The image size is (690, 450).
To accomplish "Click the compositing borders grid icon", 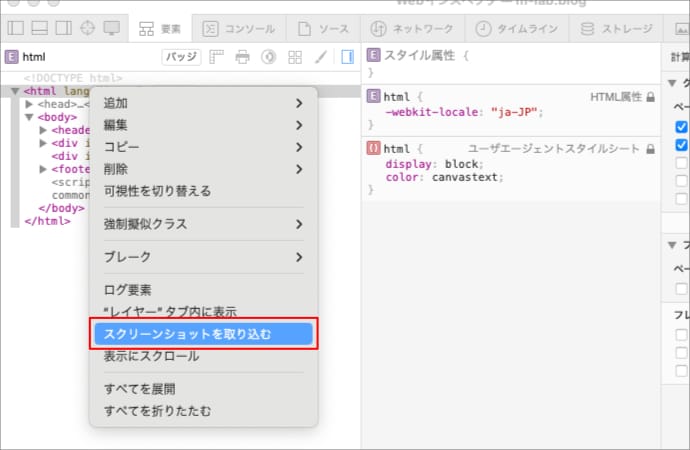I will (295, 58).
